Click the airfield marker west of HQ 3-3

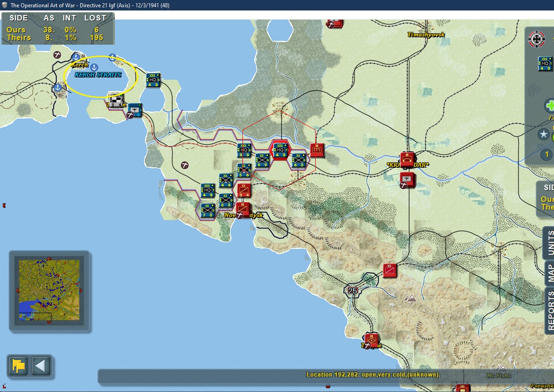(185, 165)
